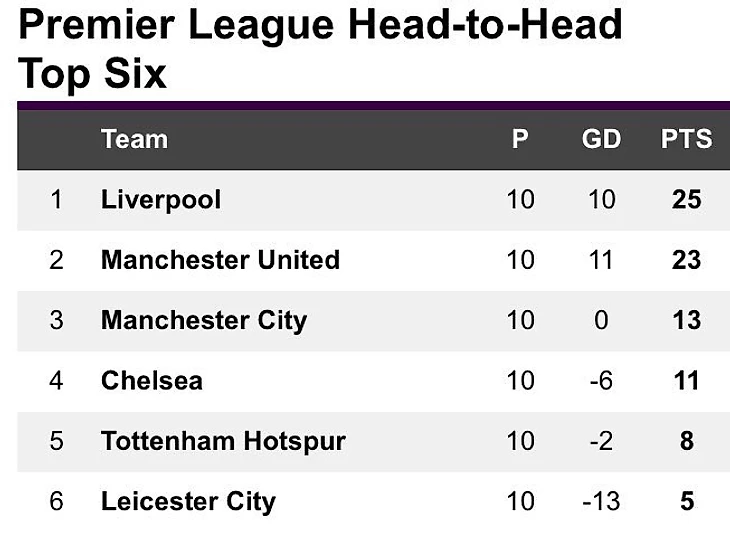The image size is (730, 548).
Task: Sort by the GD column header
Action: pos(601,139)
